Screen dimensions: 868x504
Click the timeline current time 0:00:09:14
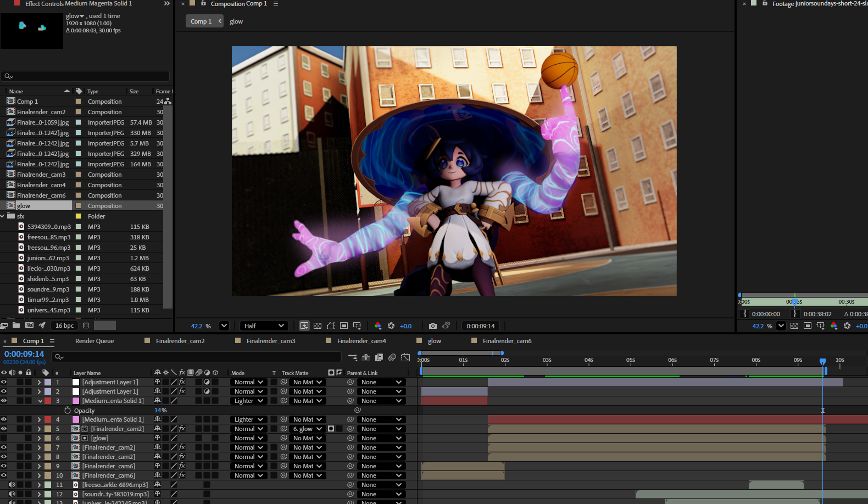click(24, 354)
